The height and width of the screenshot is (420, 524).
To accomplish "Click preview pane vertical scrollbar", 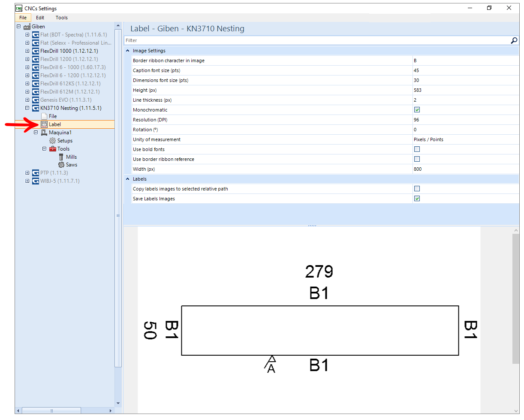I will [516, 299].
